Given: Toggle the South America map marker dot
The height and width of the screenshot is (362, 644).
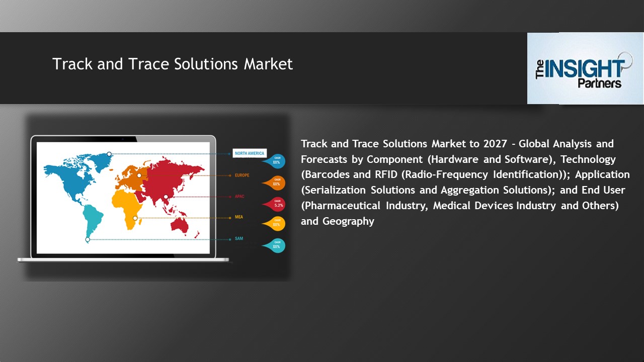Looking at the screenshot, I should 87,239.
